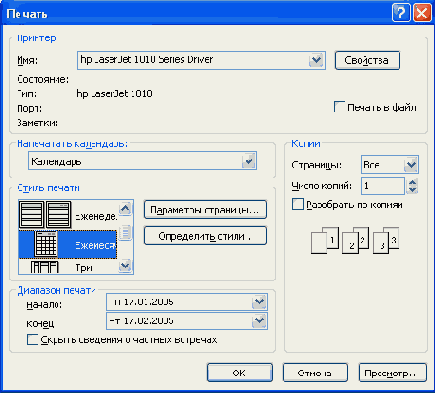Image resolution: width=435 pixels, height=393 pixels.
Task: Click the Число копий input field
Action: (383, 186)
